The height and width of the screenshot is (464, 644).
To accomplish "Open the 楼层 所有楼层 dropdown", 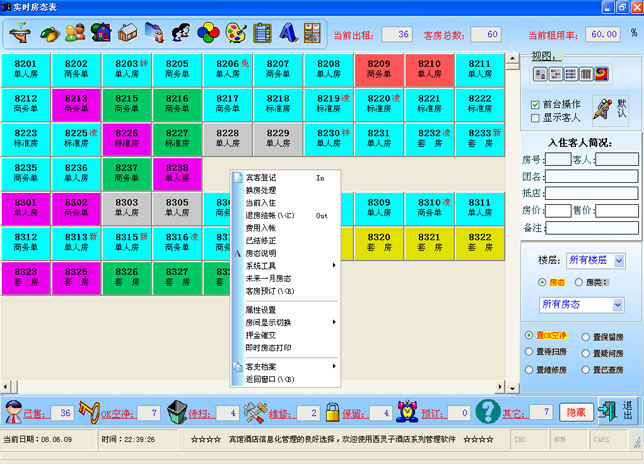I will pos(619,260).
